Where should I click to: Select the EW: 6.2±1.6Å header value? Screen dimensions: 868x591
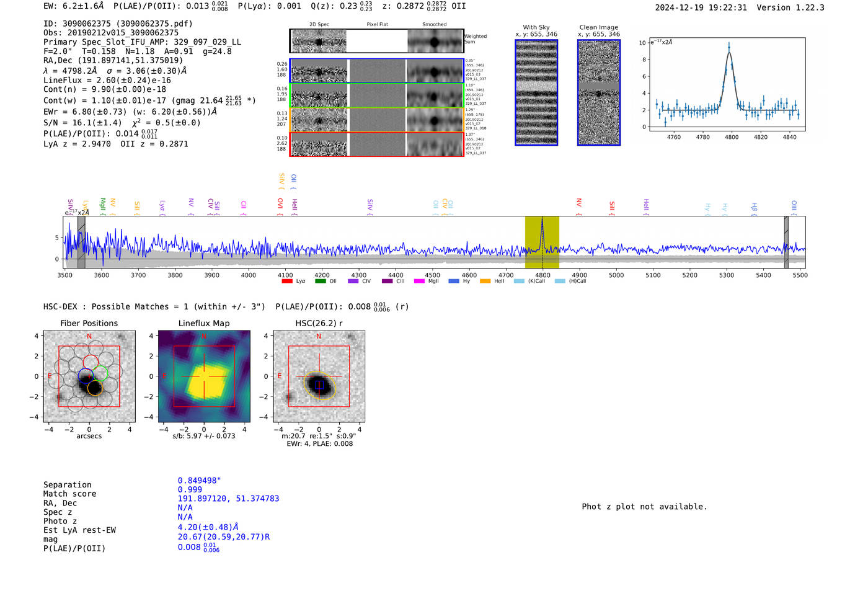pyautogui.click(x=74, y=6)
